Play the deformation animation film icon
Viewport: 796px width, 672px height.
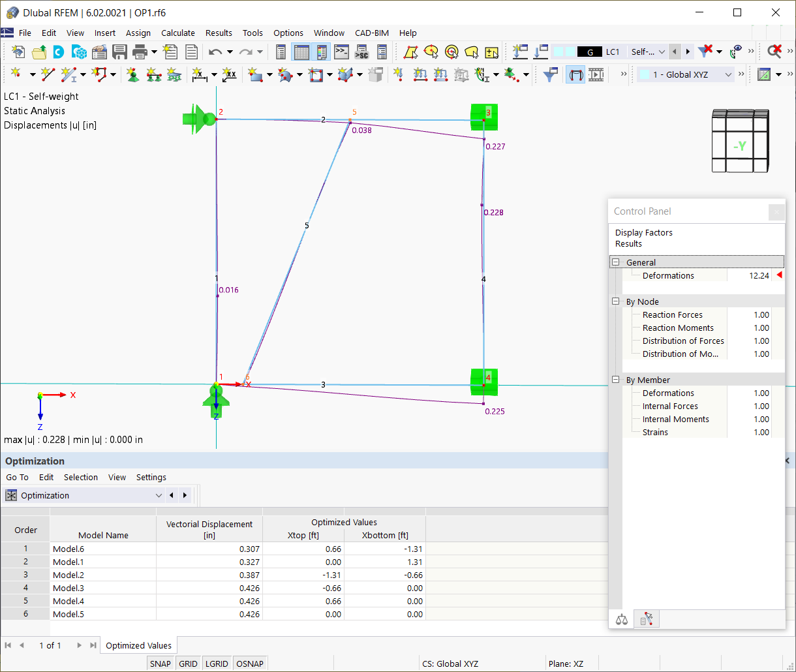(x=596, y=75)
